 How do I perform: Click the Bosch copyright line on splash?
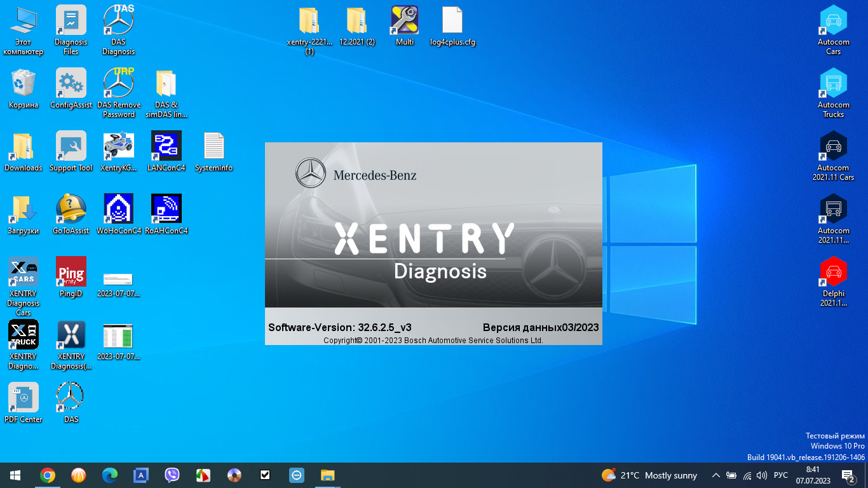pos(433,341)
